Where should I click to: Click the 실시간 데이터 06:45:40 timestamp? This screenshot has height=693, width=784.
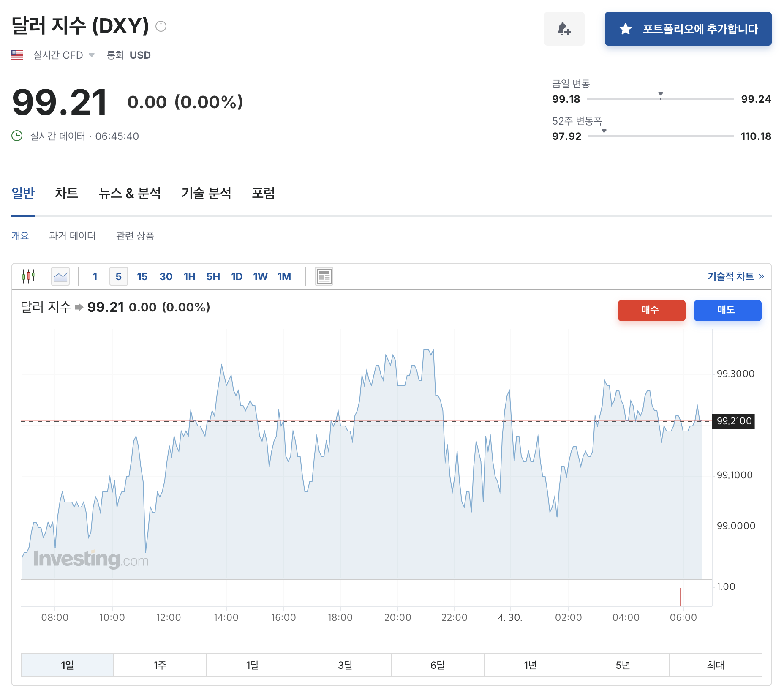point(84,136)
